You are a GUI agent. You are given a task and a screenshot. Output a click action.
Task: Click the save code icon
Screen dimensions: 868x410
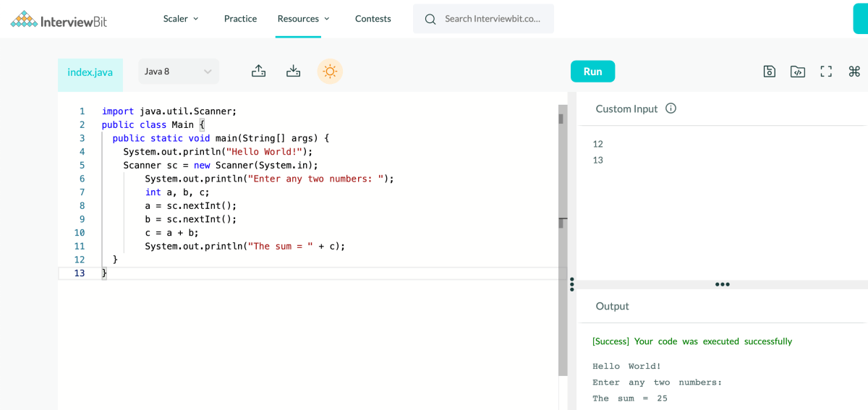[770, 71]
